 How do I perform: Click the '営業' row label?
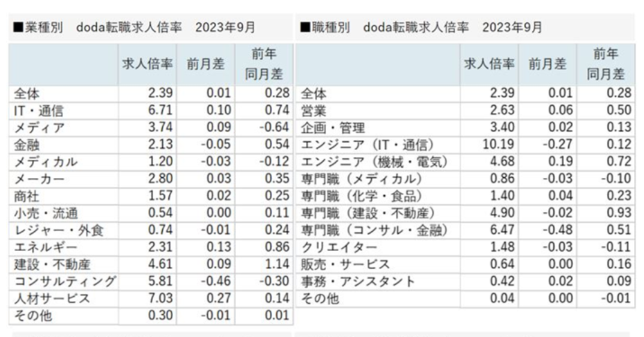click(x=314, y=111)
